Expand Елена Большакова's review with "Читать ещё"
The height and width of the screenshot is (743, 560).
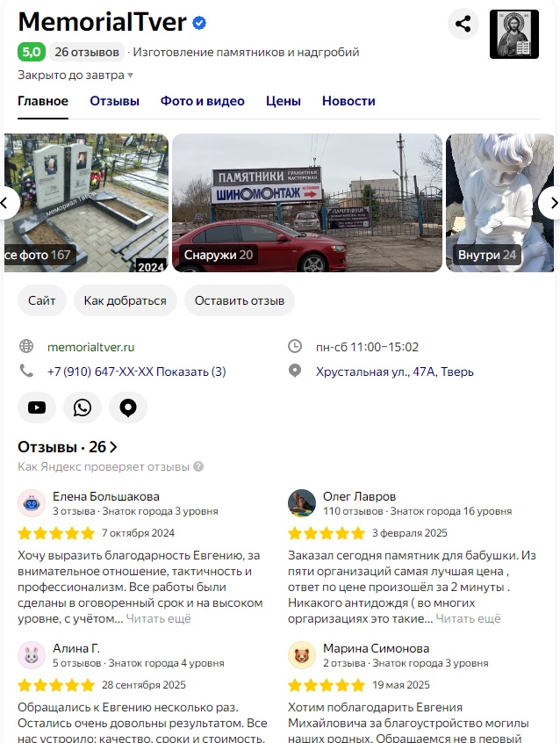click(x=158, y=619)
